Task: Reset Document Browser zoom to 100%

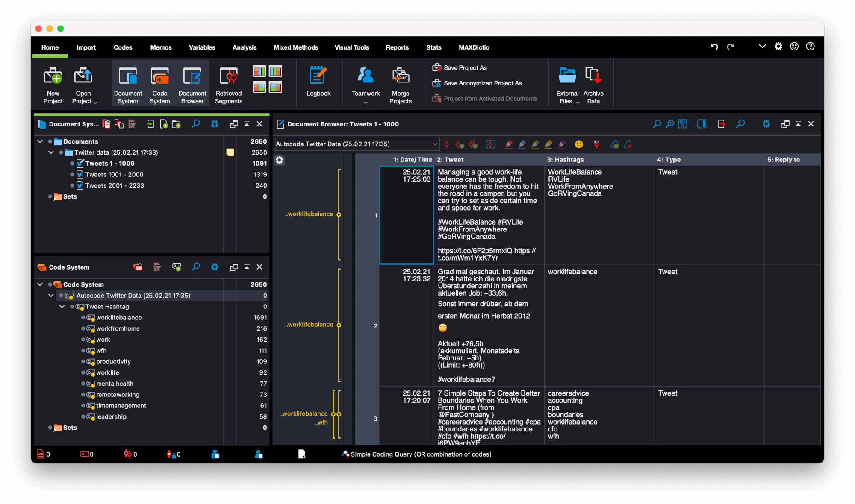Action: (x=683, y=124)
